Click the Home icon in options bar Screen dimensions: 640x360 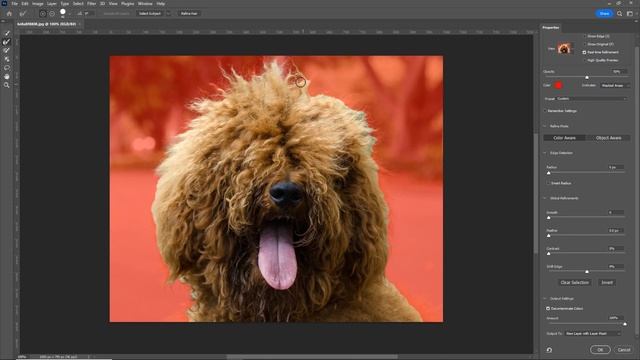click(9, 13)
